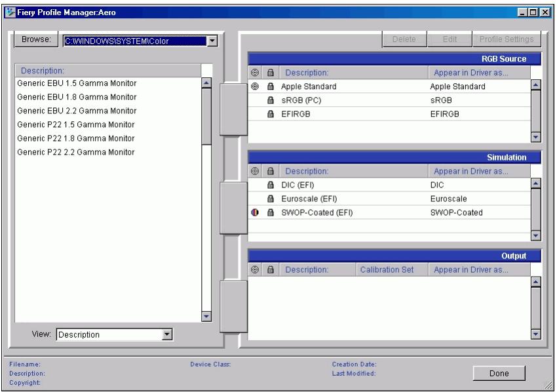Click the Browse button
This screenshot has width=557, height=392.
[x=36, y=39]
